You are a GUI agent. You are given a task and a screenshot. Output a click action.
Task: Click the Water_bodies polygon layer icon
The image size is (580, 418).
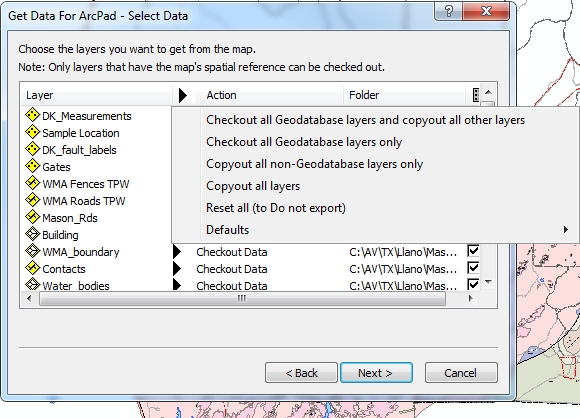pos(33,284)
